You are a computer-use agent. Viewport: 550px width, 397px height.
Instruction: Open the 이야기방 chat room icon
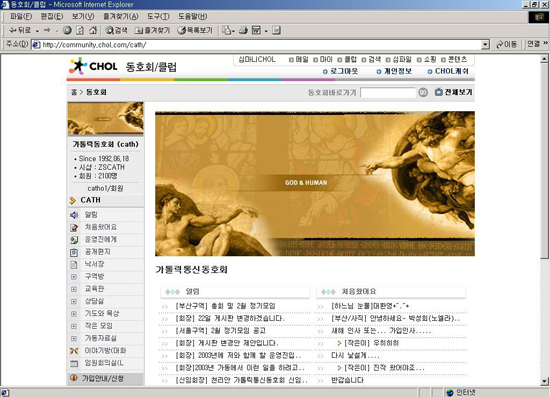[x=74, y=351]
